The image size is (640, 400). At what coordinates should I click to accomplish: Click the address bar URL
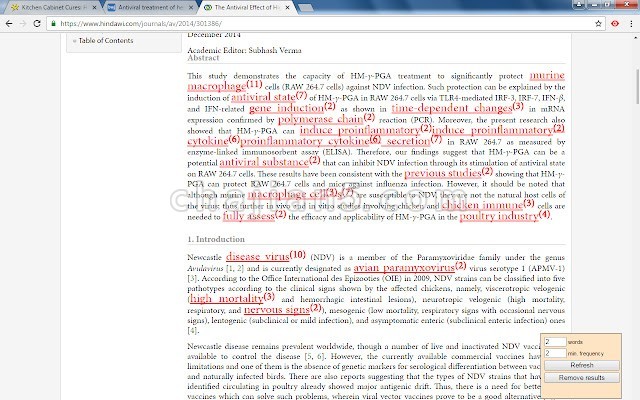pos(141,24)
